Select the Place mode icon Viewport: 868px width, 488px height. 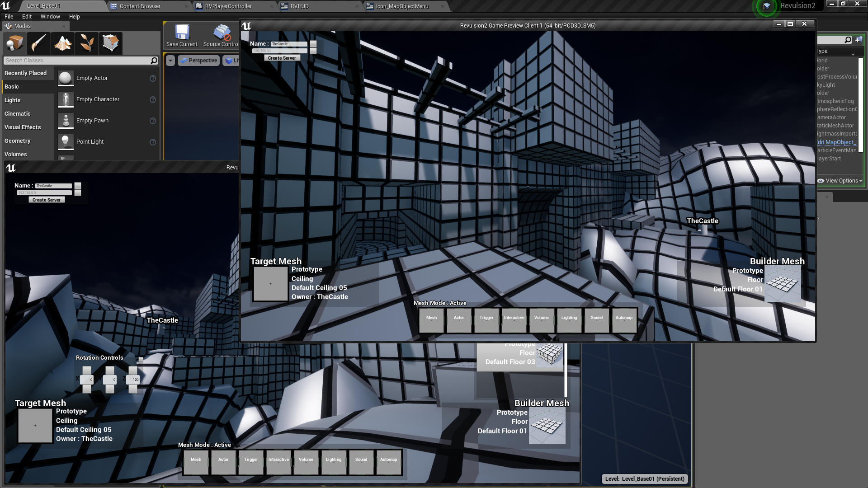(15, 43)
